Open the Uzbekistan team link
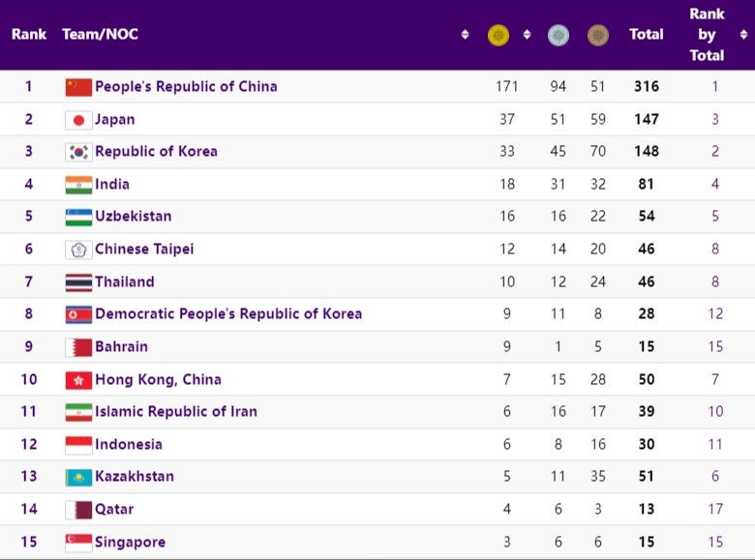The height and width of the screenshot is (560, 755). [133, 217]
